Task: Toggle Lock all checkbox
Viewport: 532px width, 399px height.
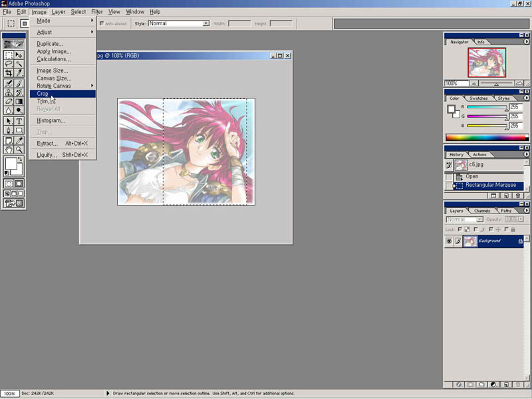Action: click(506, 229)
